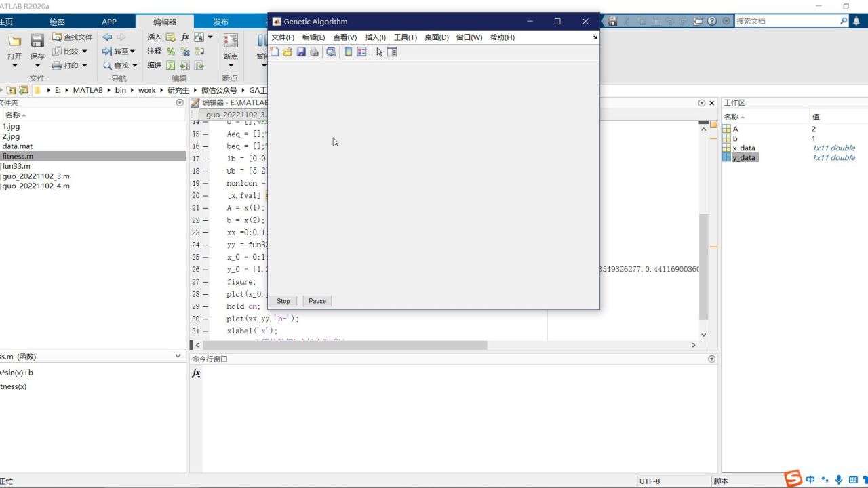
Task: Expand the 打印 print dropdown arrow
Action: coord(85,66)
